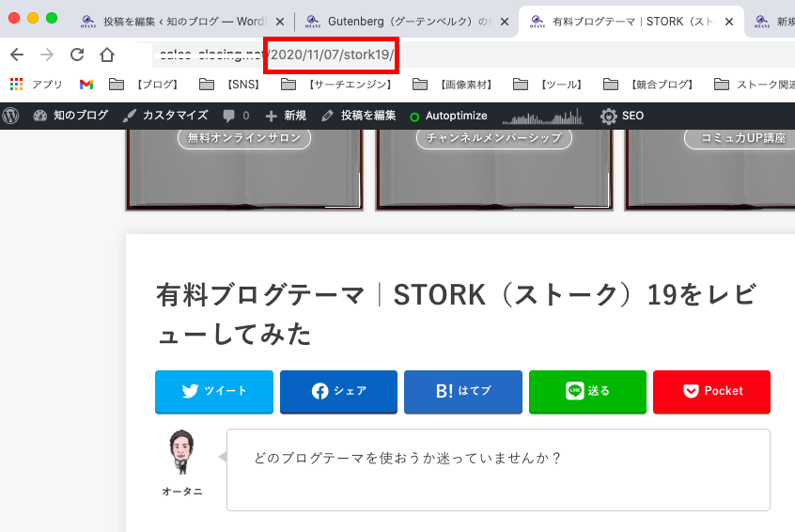This screenshot has width=795, height=532.
Task: Bookmark with the はてブ button
Action: click(463, 392)
